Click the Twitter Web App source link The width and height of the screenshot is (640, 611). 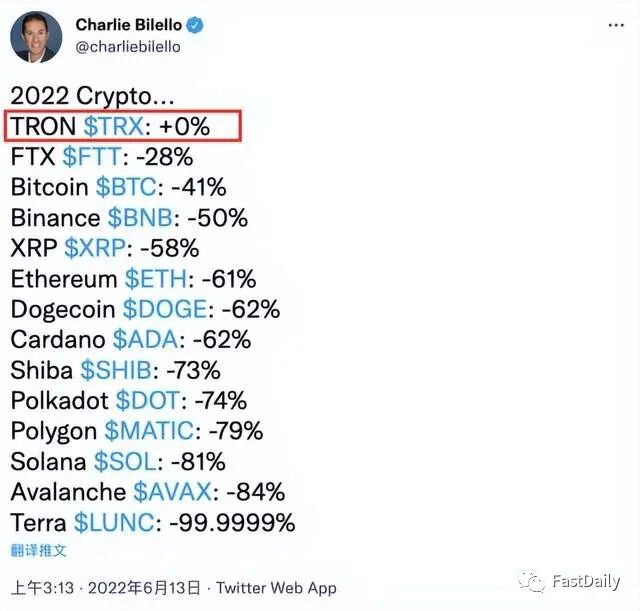(276, 588)
